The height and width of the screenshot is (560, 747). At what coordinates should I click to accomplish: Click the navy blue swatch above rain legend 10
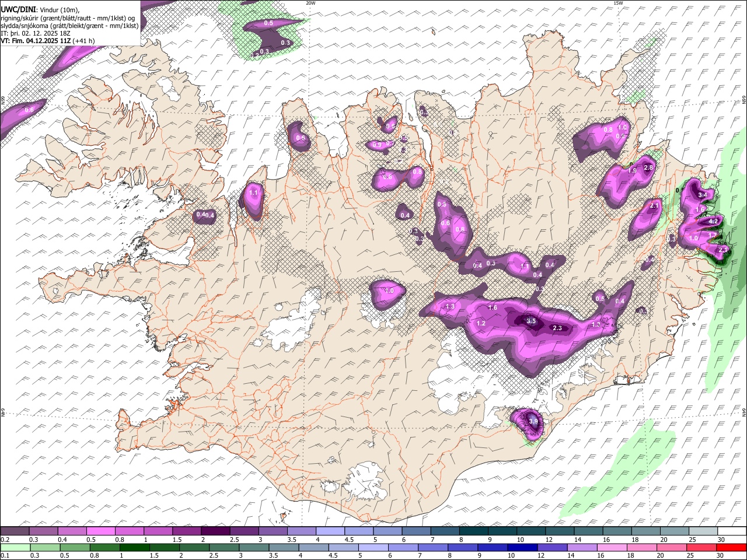pos(521,548)
